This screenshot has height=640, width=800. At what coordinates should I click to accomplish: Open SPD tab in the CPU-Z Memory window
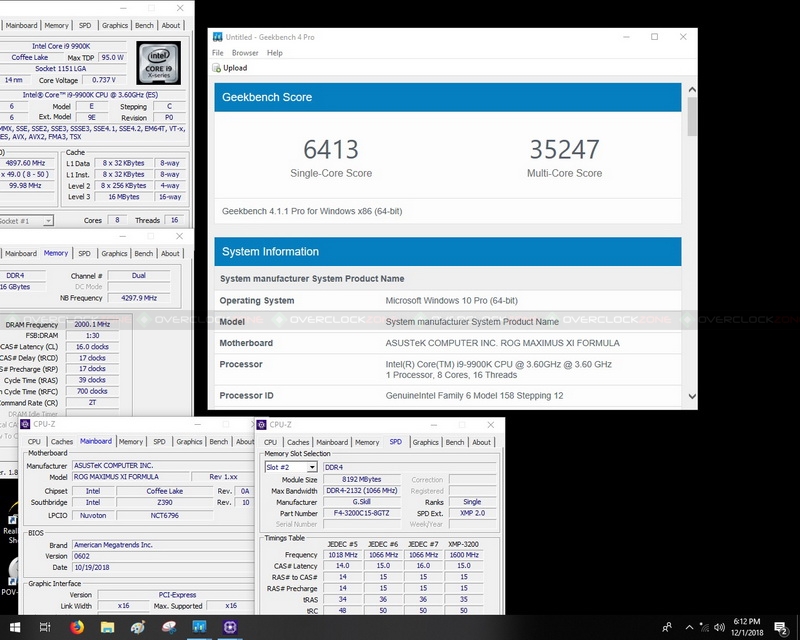point(84,253)
